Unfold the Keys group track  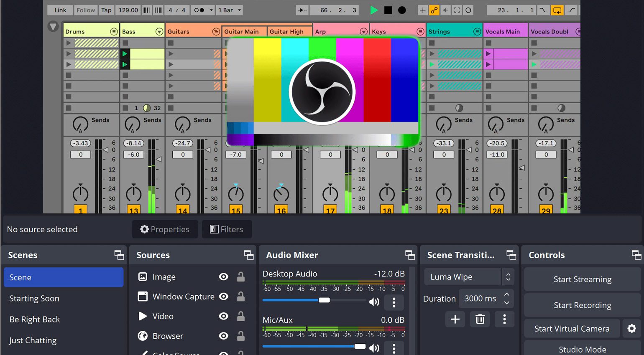click(x=420, y=31)
